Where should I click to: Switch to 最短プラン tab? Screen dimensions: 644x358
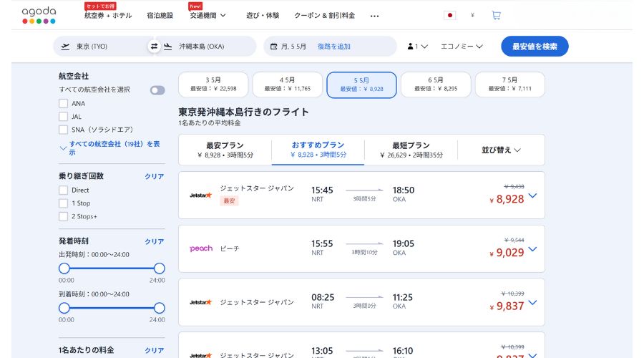411,150
